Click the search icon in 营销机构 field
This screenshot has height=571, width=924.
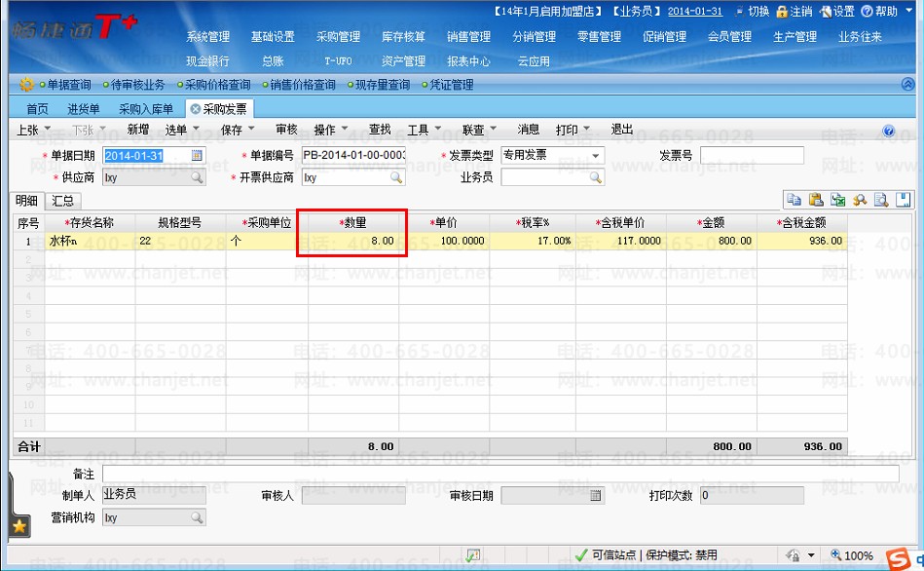tap(197, 517)
